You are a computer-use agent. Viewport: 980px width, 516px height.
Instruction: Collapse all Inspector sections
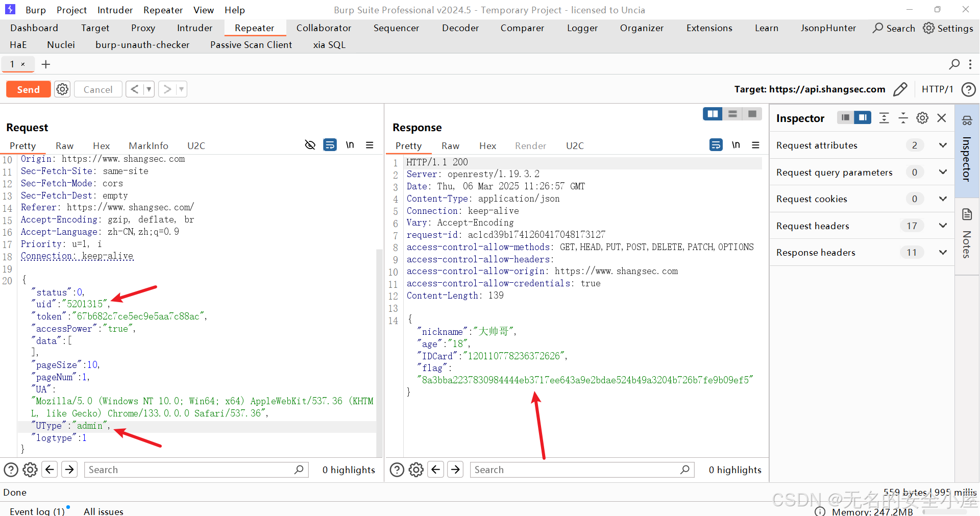pos(903,118)
